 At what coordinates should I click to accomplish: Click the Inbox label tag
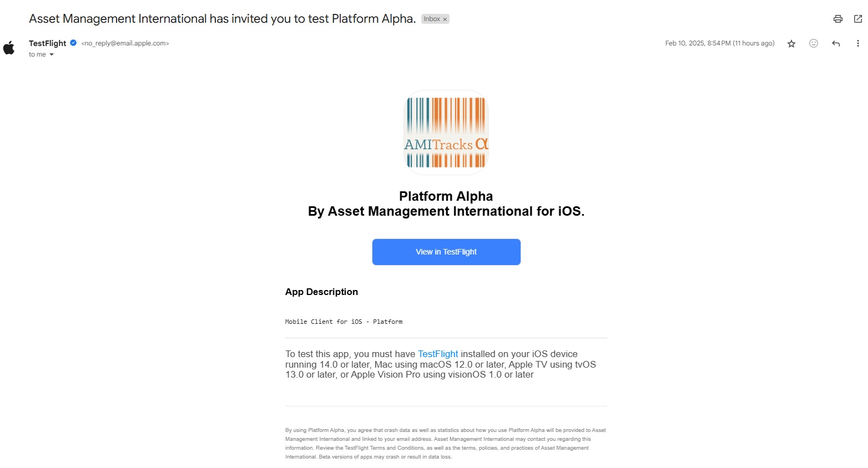pyautogui.click(x=431, y=19)
